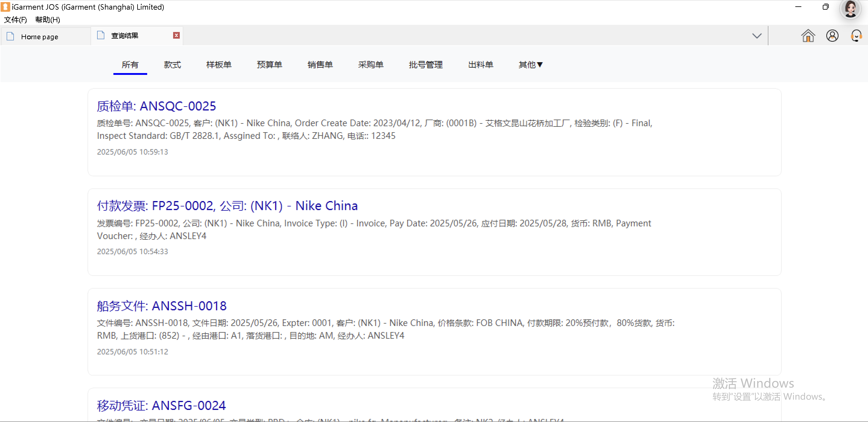Viewport: 868px width, 422px height.
Task: Select the 预算单 filter tab
Action: click(269, 64)
